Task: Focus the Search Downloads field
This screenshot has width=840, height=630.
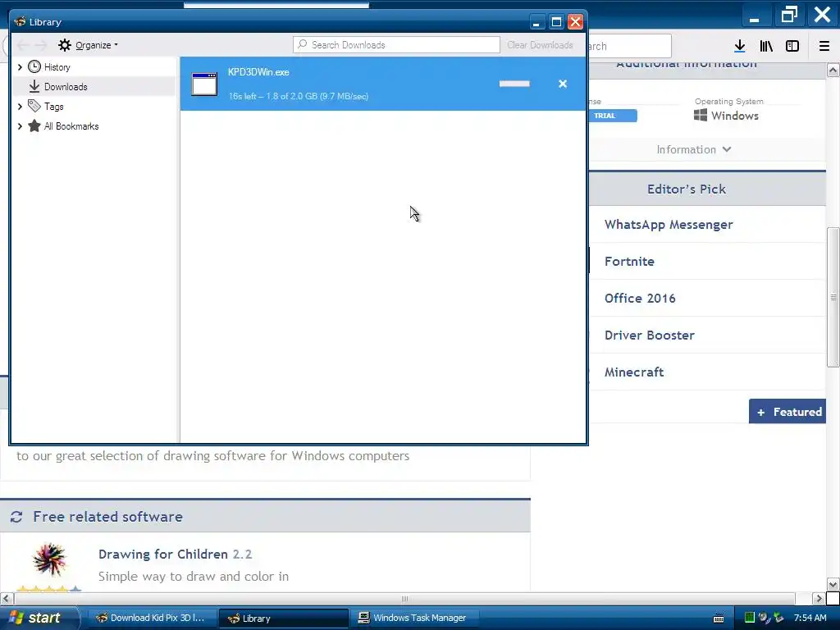Action: coord(396,45)
